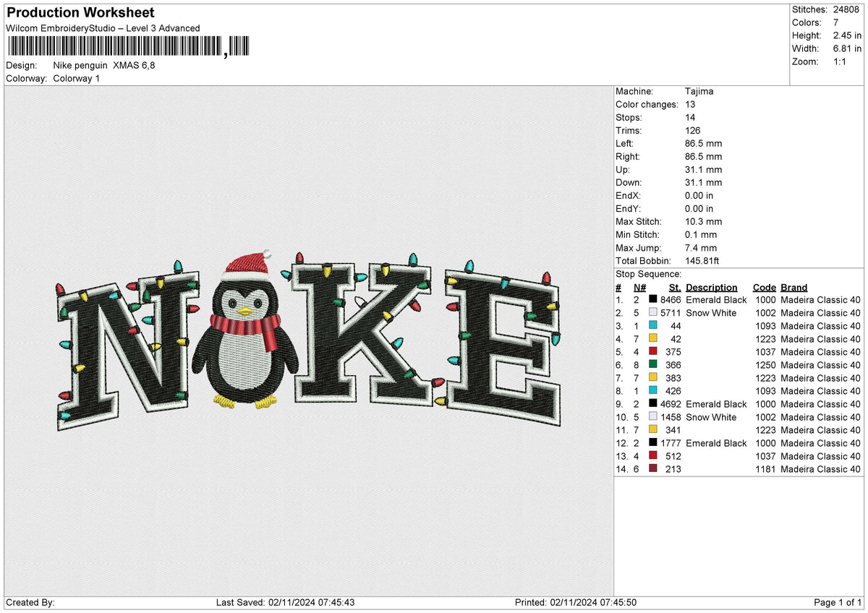868x613 pixels.
Task: Select the Width value 6.81 in
Action: click(848, 48)
